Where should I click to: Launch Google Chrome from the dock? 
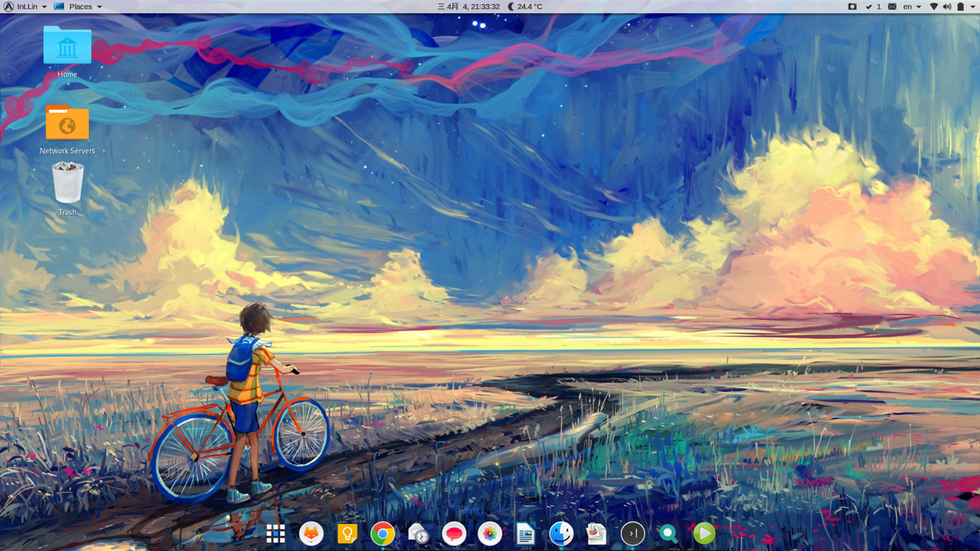[x=382, y=534]
